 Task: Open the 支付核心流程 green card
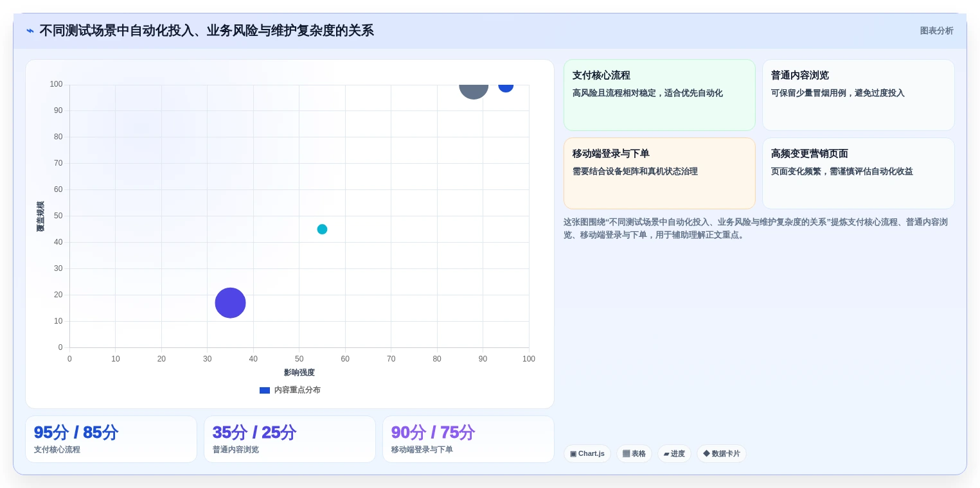pyautogui.click(x=659, y=95)
